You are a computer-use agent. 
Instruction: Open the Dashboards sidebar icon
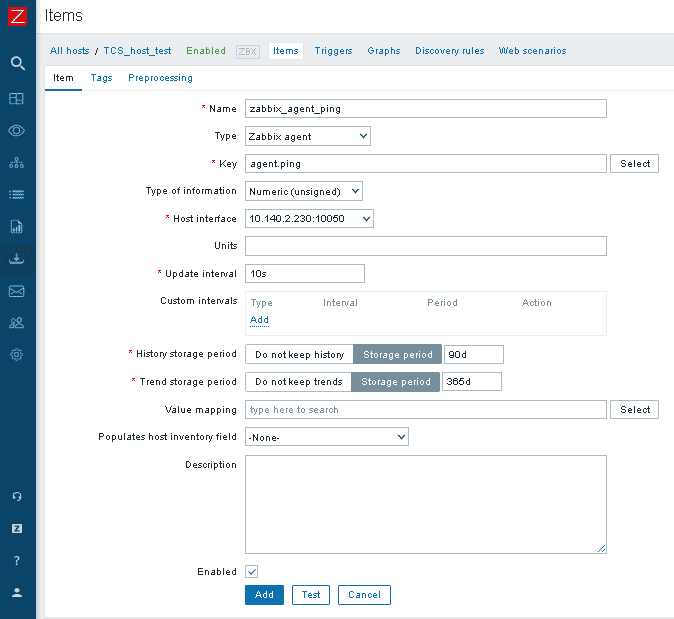pos(16,99)
